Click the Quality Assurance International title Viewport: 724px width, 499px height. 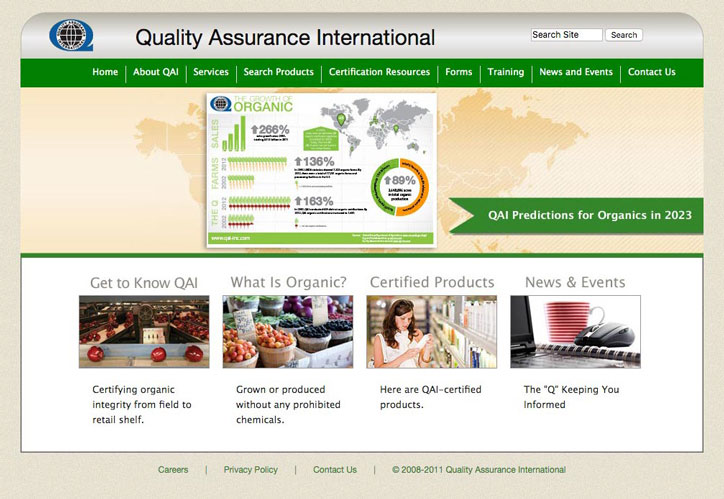point(285,38)
